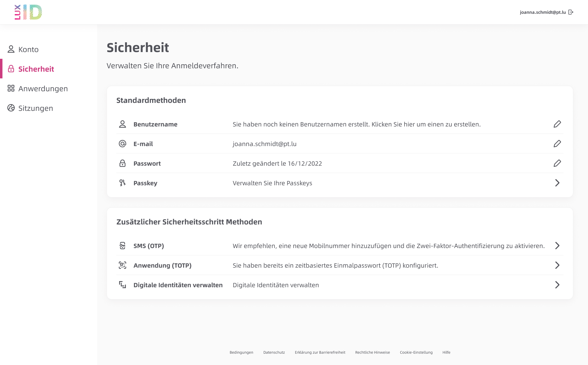Click 'Zuletz geändert le 16/12/2022' text
Viewport: 588px width, 365px height.
click(277, 164)
